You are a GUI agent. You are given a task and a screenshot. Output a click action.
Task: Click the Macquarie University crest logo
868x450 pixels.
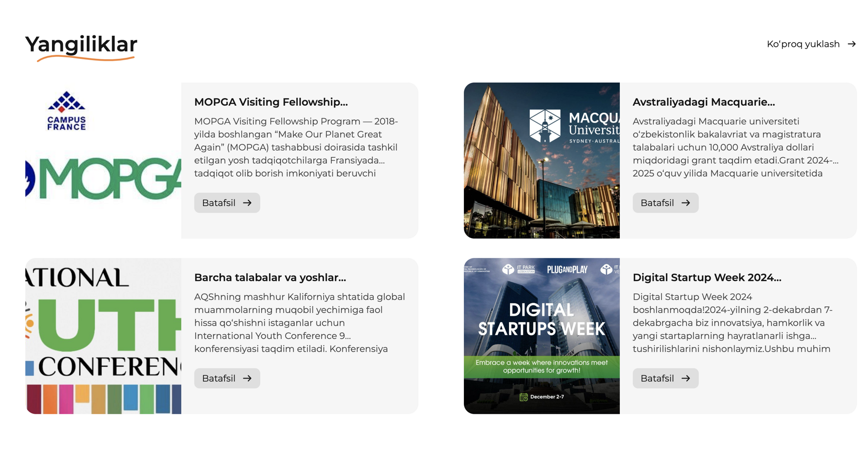545,125
